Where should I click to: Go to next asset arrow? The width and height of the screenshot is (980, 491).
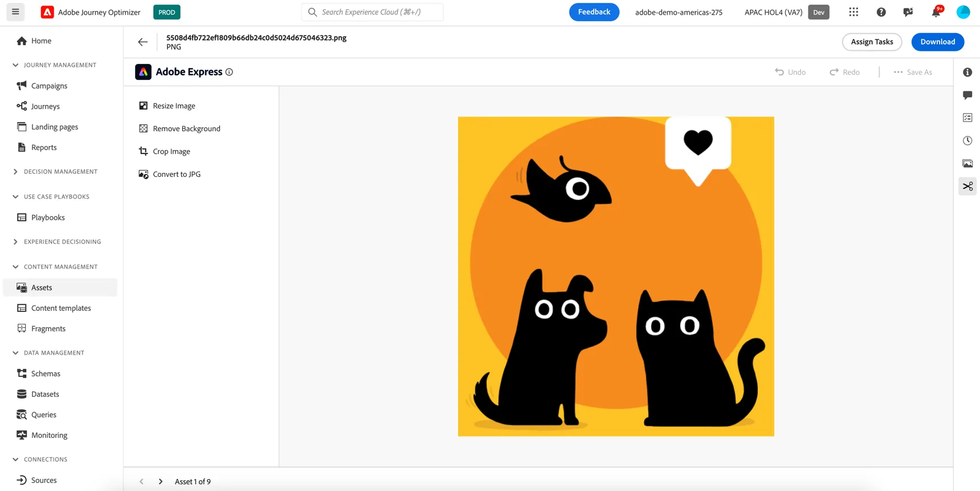[x=161, y=481]
